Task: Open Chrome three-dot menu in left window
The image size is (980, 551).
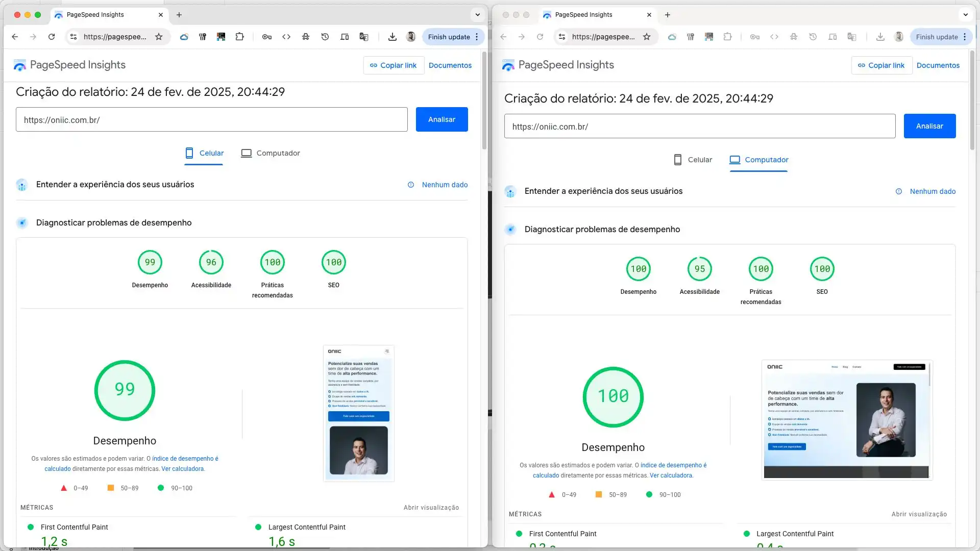Action: click(477, 37)
